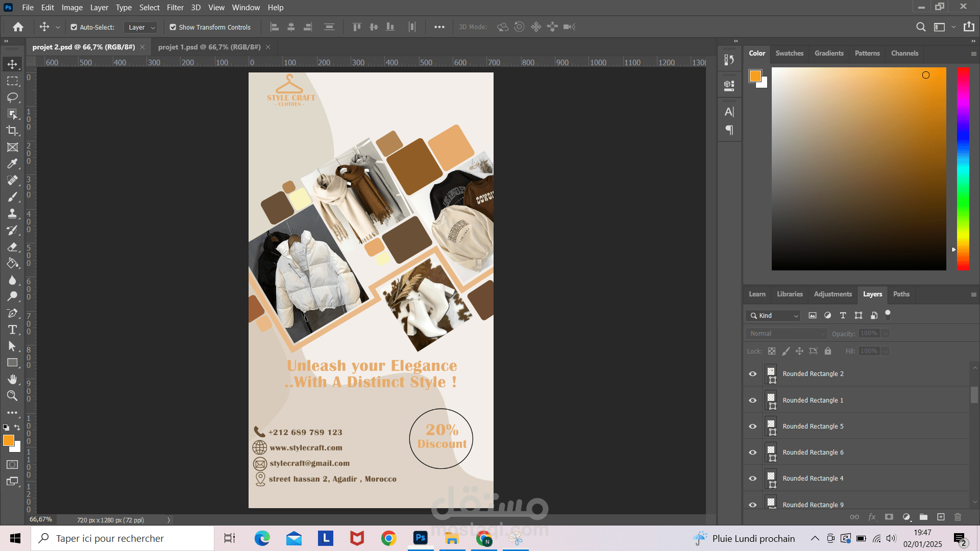Uncheck Show Transform Controls
Image resolution: width=980 pixels, height=551 pixels.
tap(173, 27)
